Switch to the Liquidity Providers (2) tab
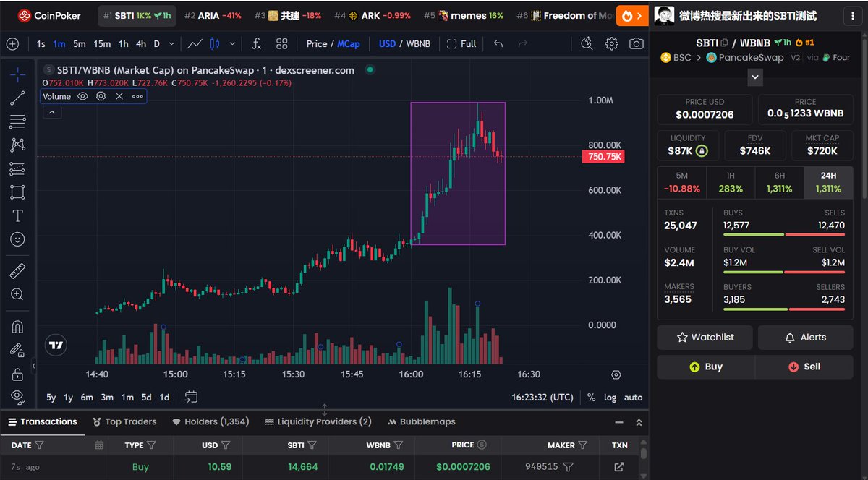868x480 pixels. click(318, 421)
